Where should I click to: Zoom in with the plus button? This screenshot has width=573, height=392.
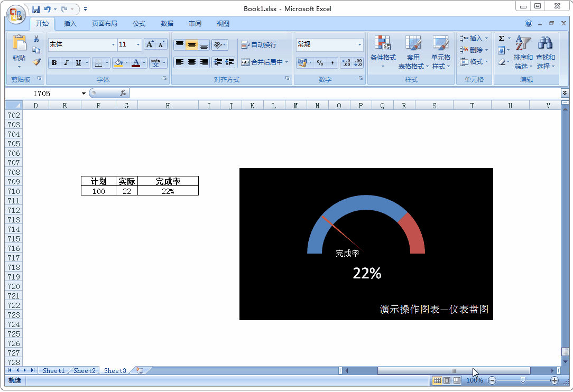[554, 381]
